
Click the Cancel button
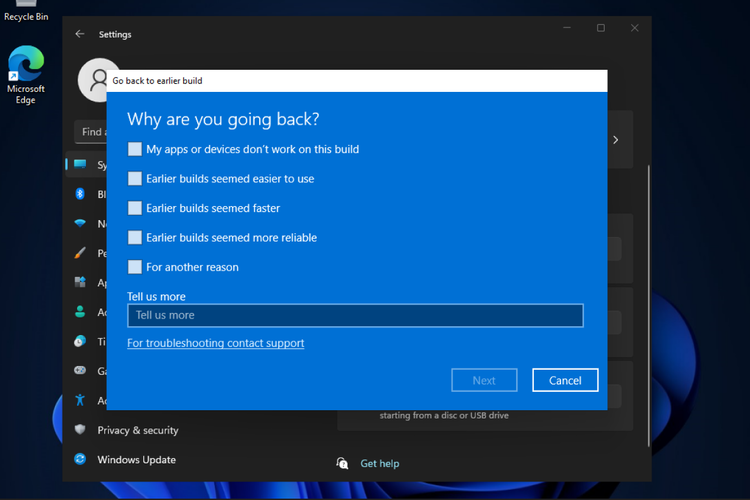565,380
